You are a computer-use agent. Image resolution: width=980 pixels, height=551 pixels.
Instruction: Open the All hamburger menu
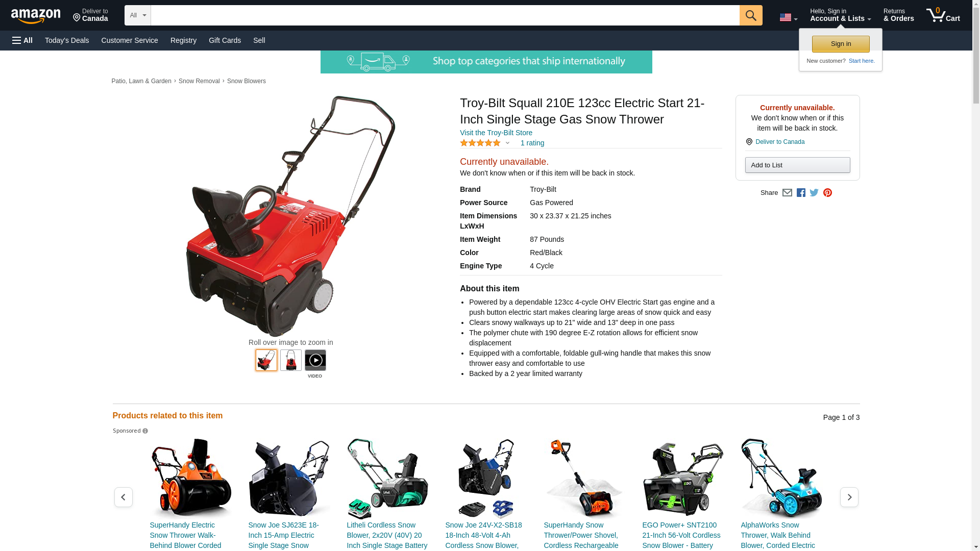coord(22,40)
